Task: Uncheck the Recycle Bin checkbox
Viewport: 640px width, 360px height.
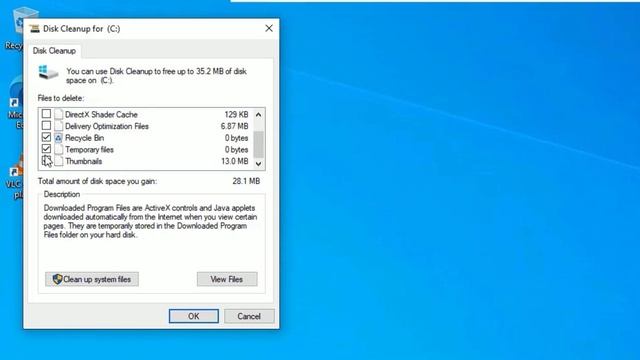Action: [47, 138]
